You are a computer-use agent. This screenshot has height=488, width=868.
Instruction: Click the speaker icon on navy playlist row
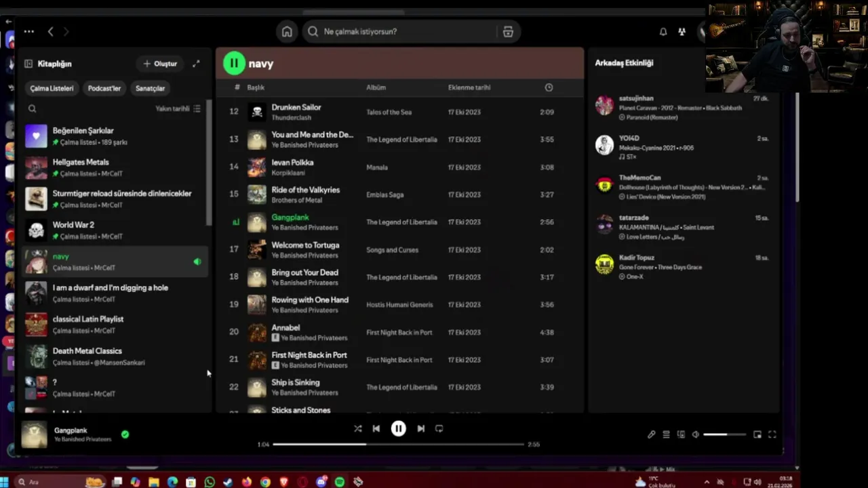197,262
